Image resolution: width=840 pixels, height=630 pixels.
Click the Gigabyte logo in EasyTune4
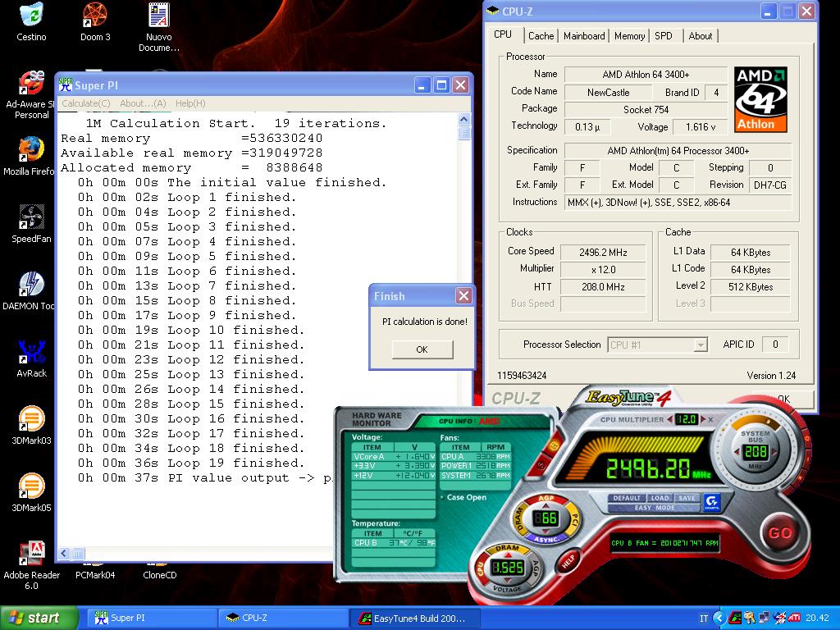point(712,503)
